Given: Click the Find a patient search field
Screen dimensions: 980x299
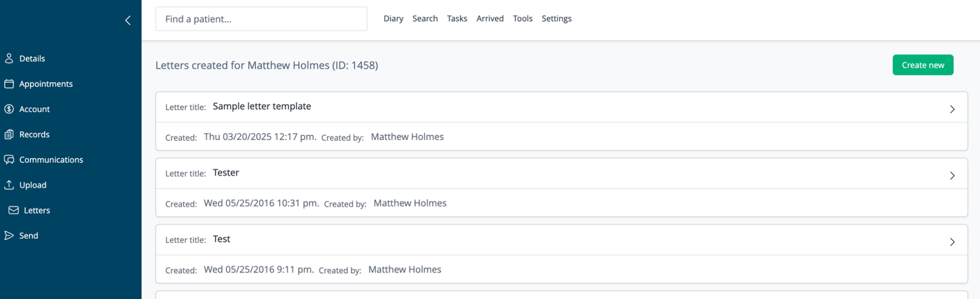Looking at the screenshot, I should coord(261,19).
